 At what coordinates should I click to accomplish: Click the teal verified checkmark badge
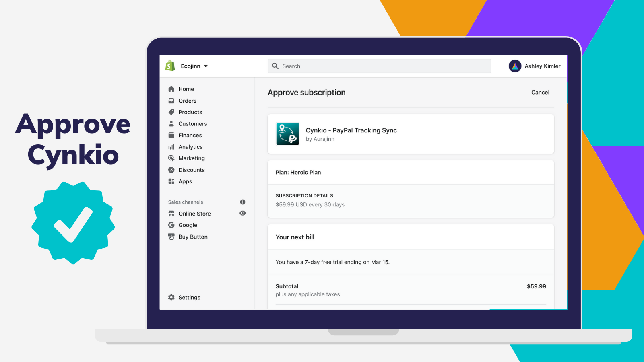click(x=73, y=223)
